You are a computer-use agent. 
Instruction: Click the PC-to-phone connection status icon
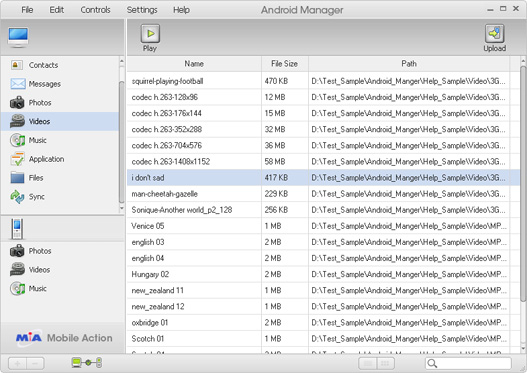coord(87,363)
